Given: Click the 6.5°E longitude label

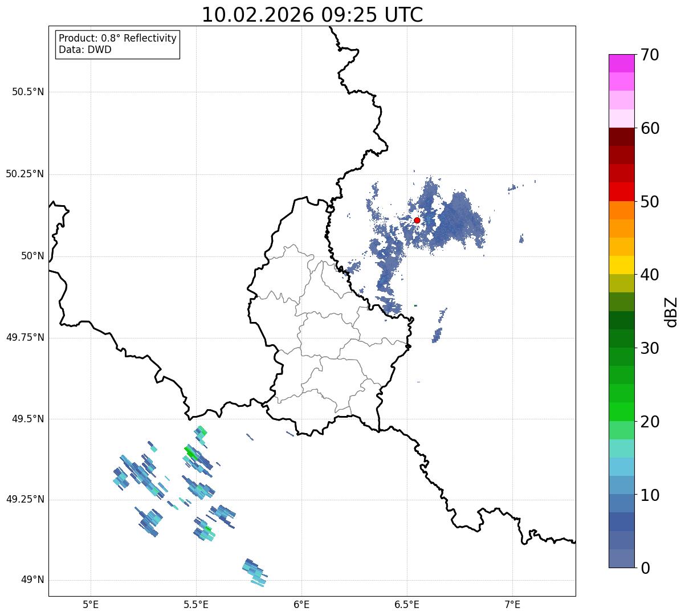Looking at the screenshot, I should point(407,604).
